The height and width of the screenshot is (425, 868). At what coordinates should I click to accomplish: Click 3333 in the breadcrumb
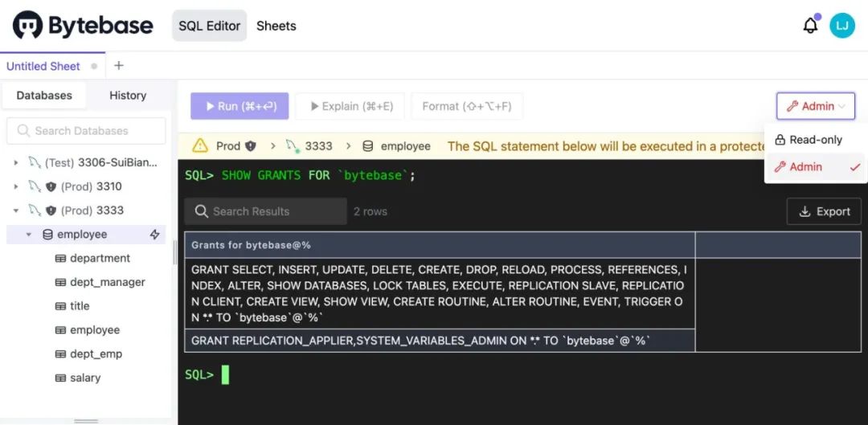click(x=319, y=146)
